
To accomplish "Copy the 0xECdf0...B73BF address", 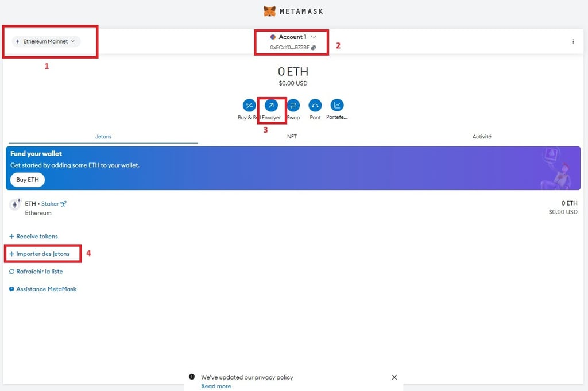I will click(314, 48).
